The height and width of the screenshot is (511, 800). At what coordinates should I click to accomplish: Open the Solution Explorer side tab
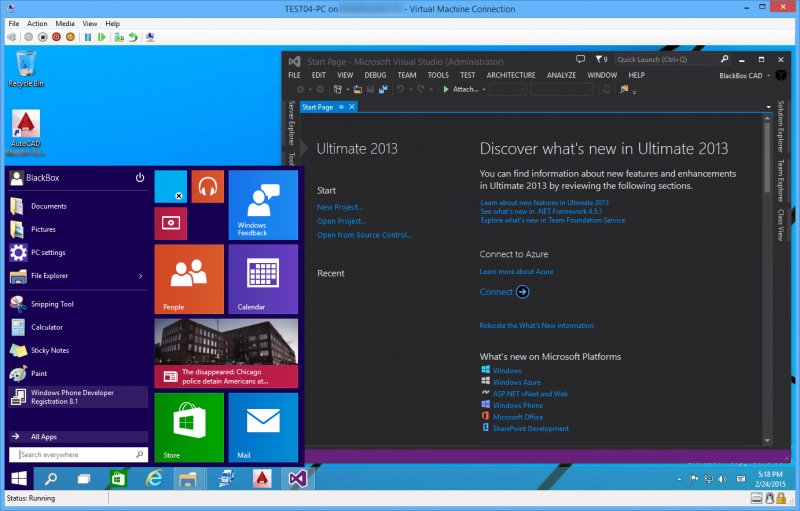[x=781, y=126]
